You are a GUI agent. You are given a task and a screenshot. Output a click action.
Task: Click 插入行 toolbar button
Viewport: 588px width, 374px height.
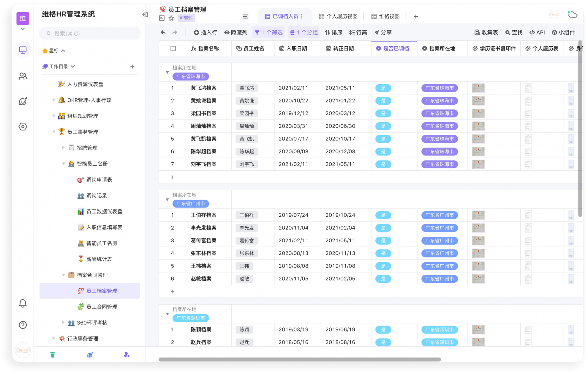206,32
